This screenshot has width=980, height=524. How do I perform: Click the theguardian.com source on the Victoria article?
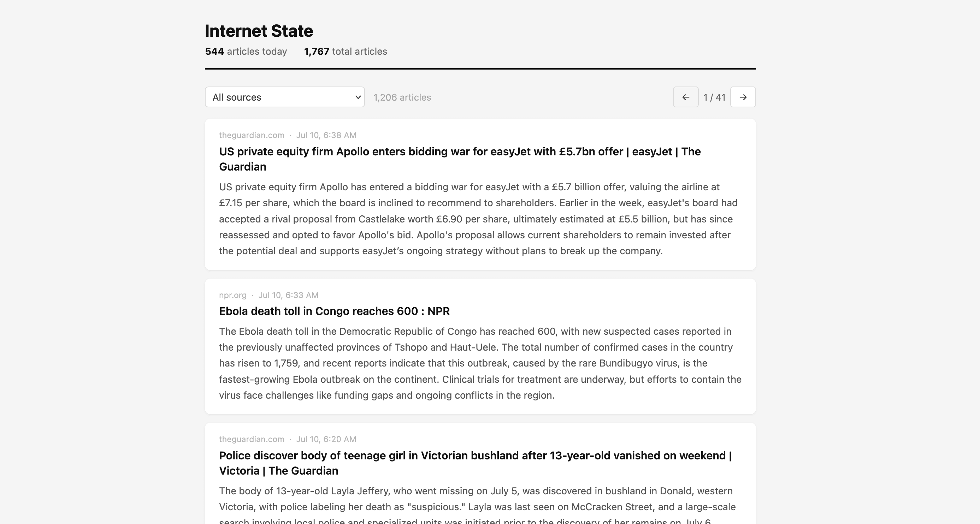tap(252, 439)
